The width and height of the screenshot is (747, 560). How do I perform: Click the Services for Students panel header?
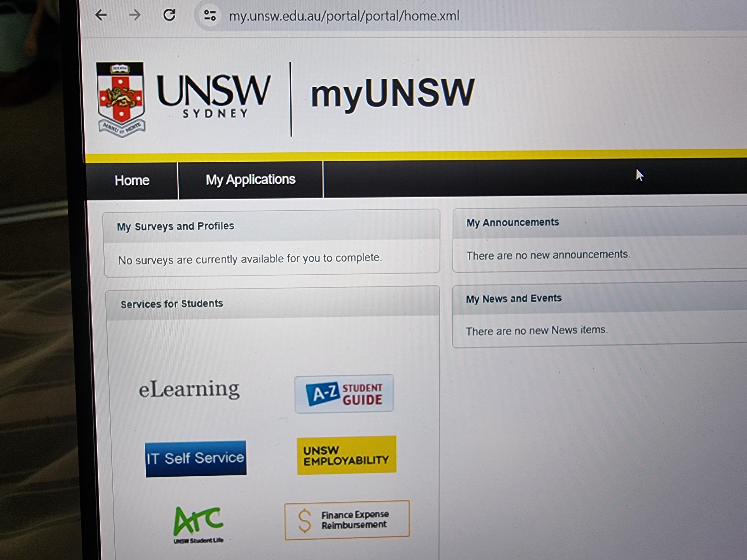(x=272, y=304)
